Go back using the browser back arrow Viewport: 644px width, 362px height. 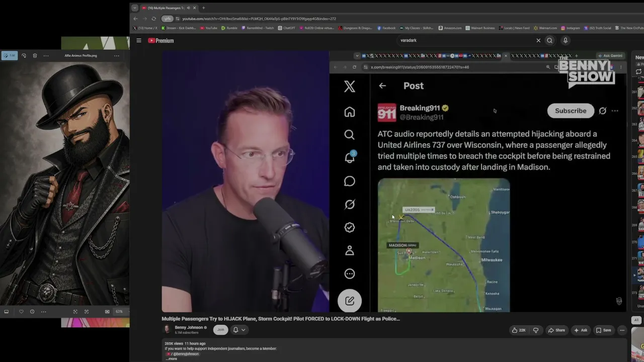(135, 19)
